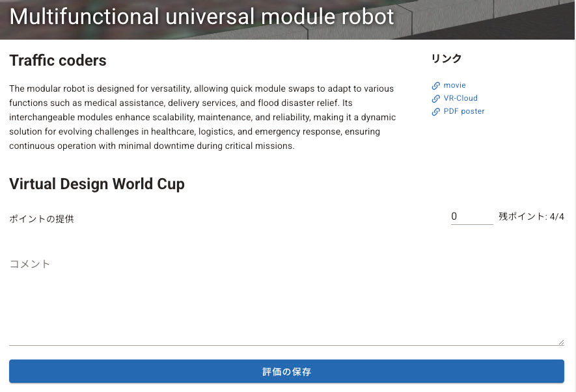Open the PDF poster link
The image size is (576, 392).
point(463,111)
